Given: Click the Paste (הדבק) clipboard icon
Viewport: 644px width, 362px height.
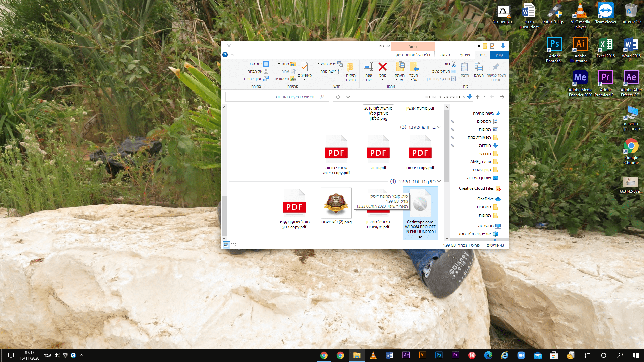Looking at the screenshot, I should click(465, 67).
